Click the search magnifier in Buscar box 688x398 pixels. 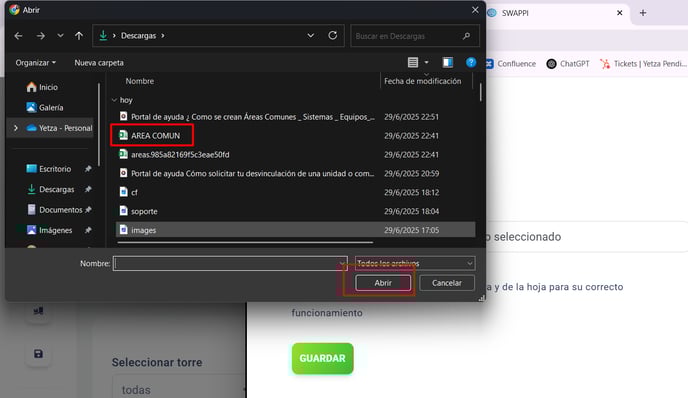pyautogui.click(x=466, y=36)
